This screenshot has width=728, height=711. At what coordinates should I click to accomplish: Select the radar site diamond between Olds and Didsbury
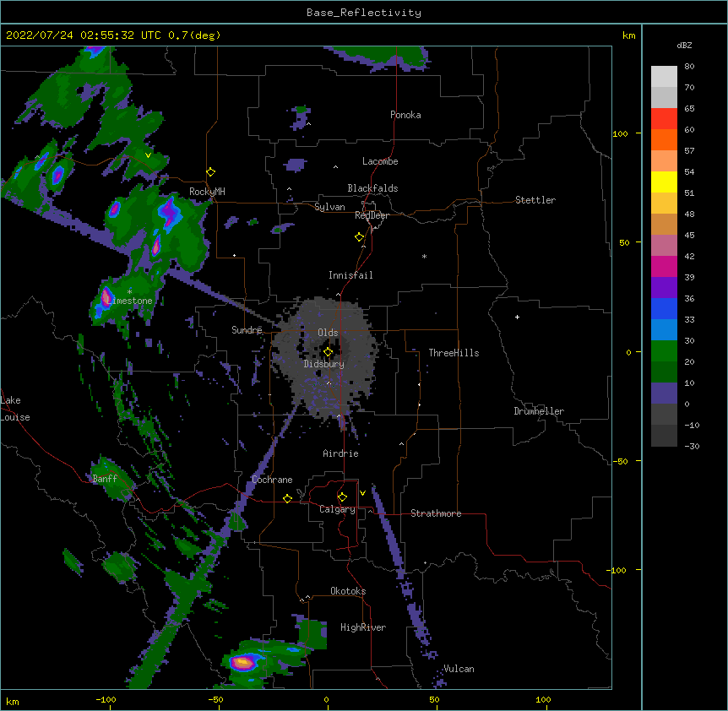(329, 352)
